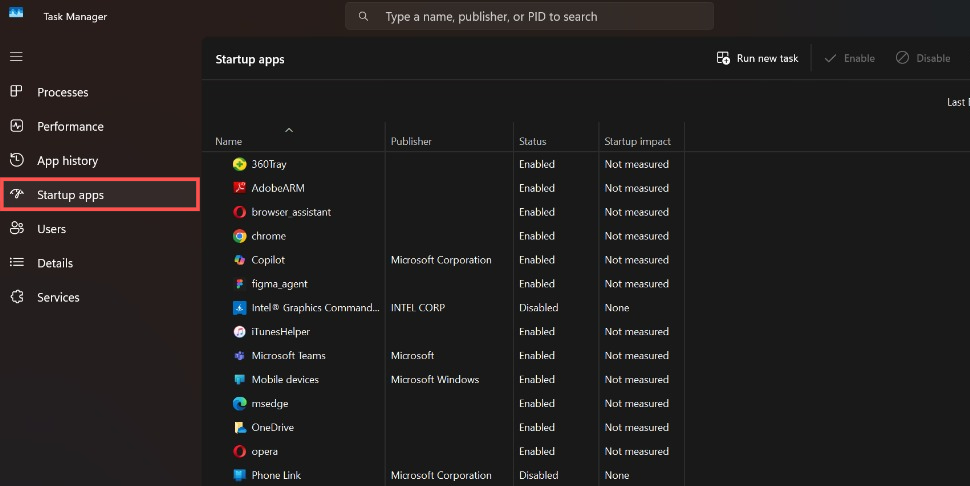
Task: Select the OneDrive entry
Action: point(272,427)
